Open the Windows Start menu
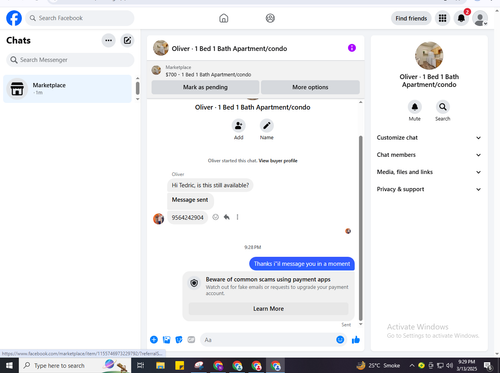The width and height of the screenshot is (500, 373). 9,366
